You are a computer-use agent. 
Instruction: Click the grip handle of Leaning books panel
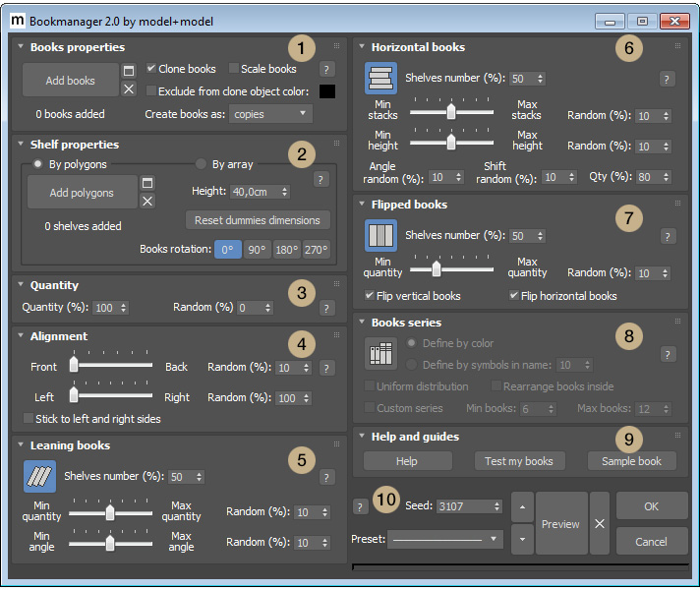336,443
